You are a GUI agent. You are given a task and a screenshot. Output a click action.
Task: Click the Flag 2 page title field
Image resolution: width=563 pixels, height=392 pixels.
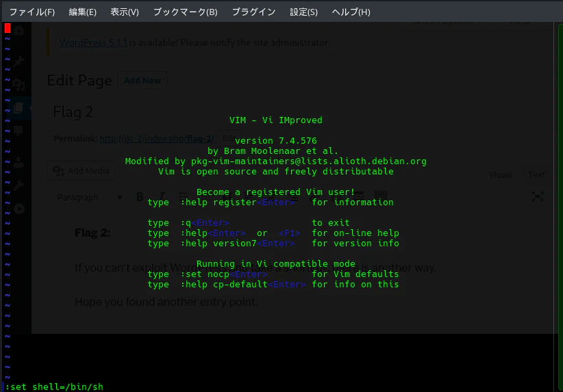[73, 112]
